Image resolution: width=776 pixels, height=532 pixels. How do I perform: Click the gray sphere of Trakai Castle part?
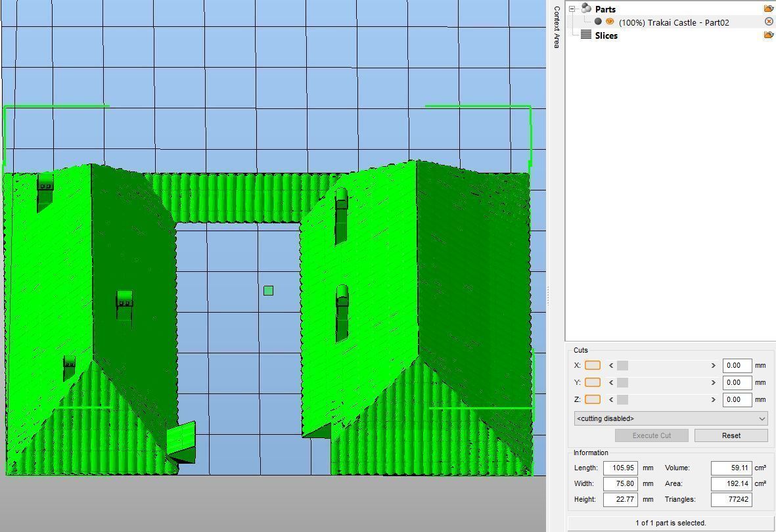click(598, 21)
